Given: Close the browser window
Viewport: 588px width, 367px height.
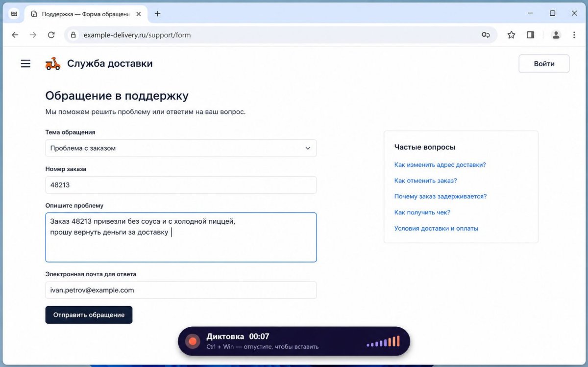Looking at the screenshot, I should 574,14.
